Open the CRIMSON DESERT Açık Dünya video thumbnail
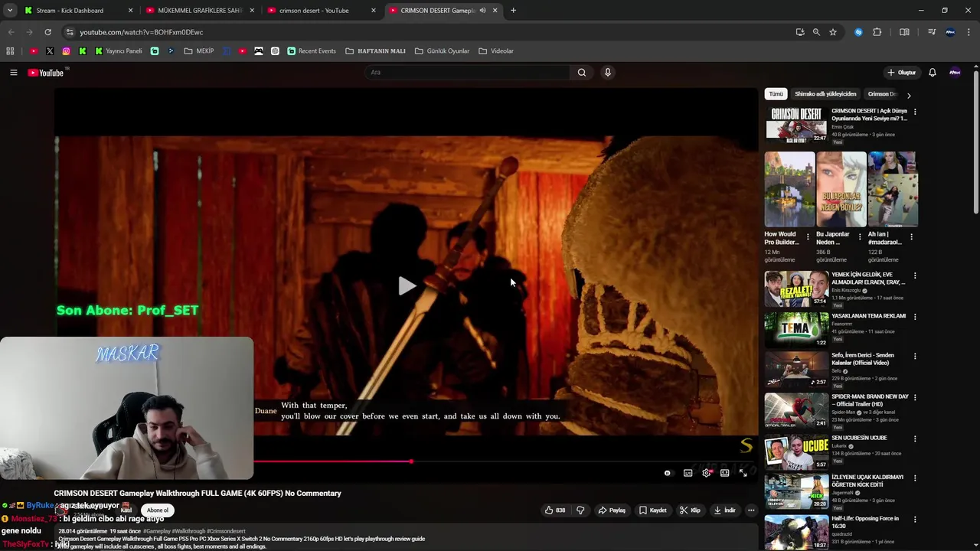 pyautogui.click(x=796, y=125)
